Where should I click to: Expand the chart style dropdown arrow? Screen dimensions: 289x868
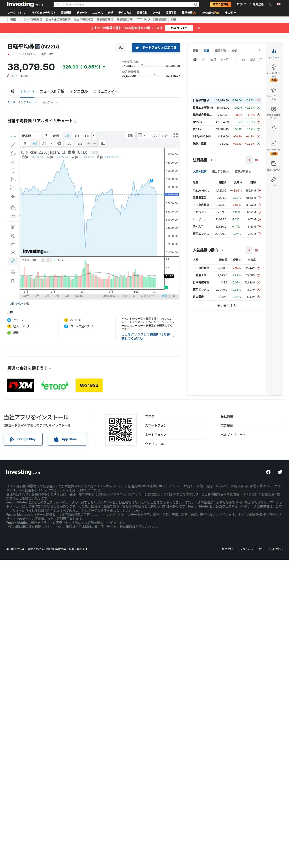pos(51,143)
